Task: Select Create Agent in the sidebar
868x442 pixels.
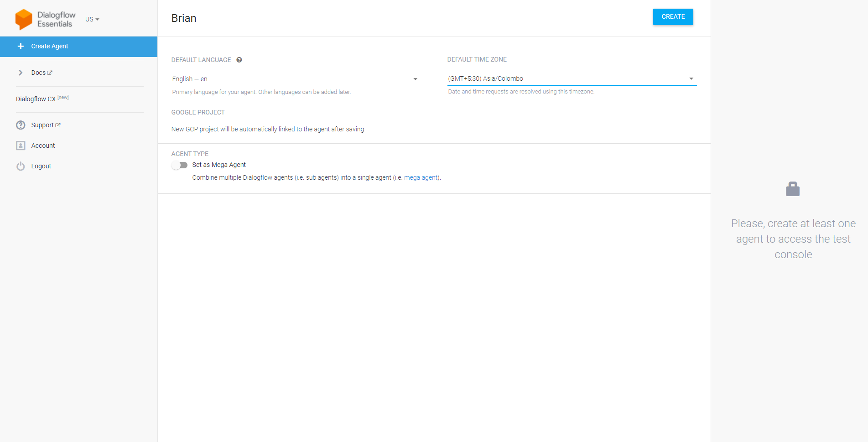Action: (x=50, y=46)
